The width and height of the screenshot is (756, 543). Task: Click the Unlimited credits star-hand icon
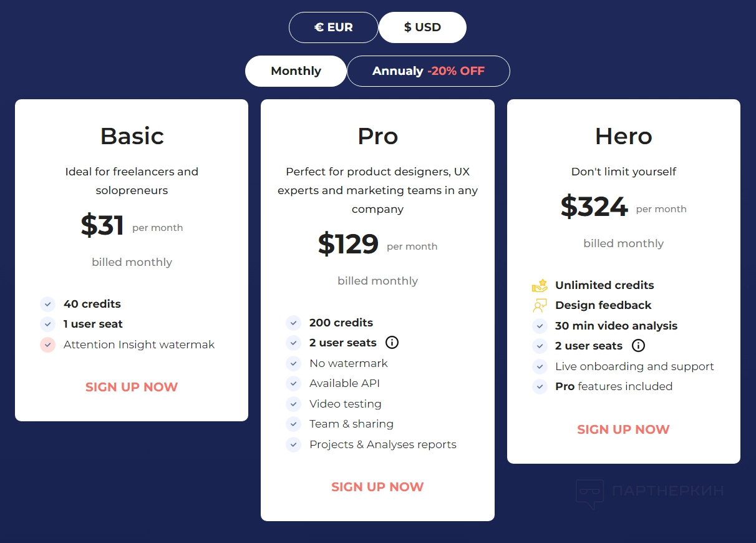(x=540, y=286)
